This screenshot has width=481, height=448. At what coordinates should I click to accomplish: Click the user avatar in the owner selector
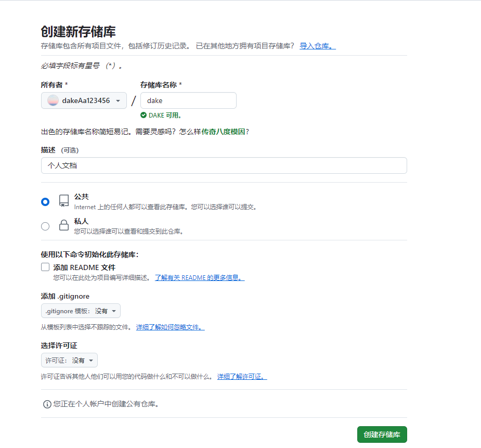(53, 100)
